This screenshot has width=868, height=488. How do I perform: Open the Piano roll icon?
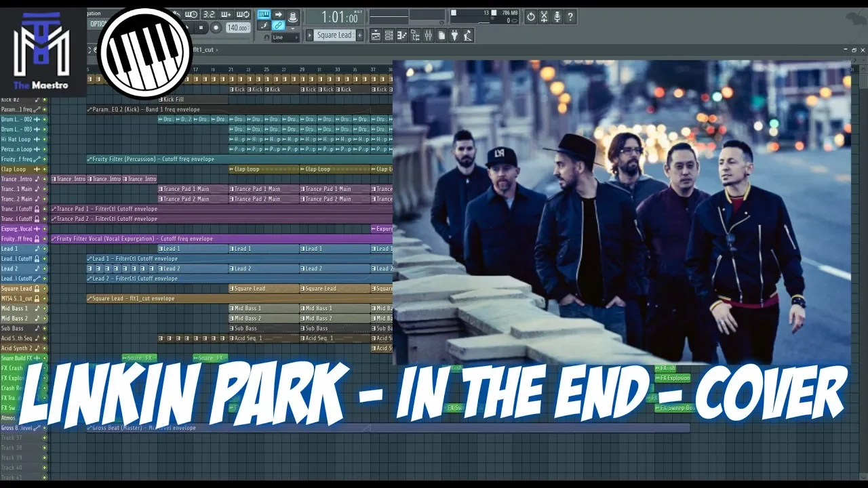pyautogui.click(x=402, y=35)
